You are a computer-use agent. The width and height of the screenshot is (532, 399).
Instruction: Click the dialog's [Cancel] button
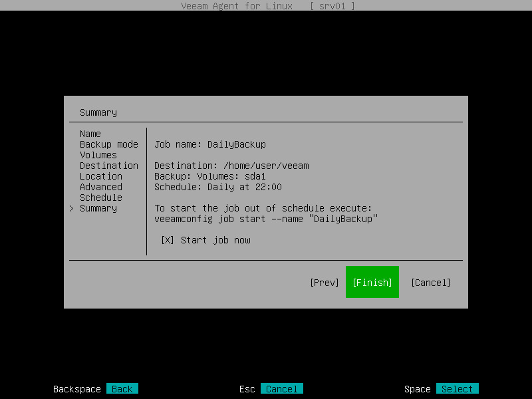point(430,282)
